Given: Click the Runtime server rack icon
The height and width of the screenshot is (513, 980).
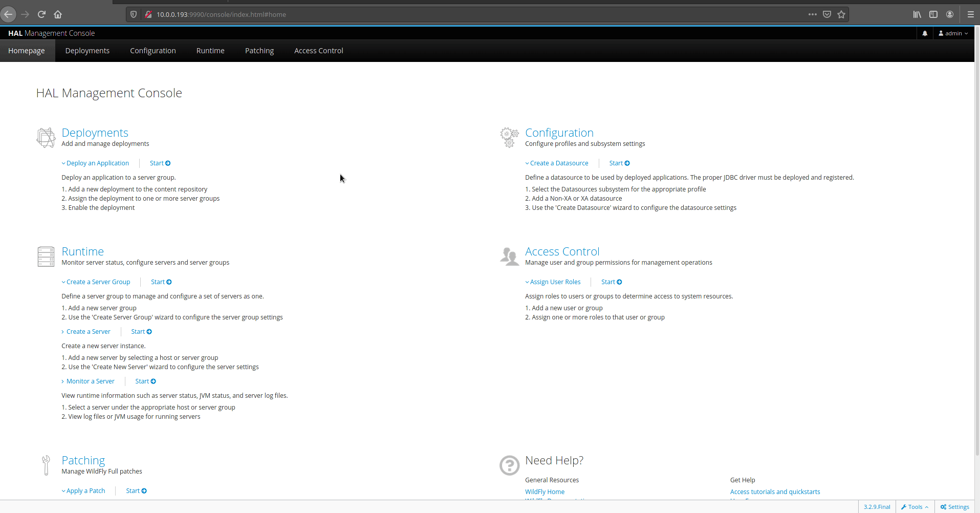Looking at the screenshot, I should coord(46,256).
